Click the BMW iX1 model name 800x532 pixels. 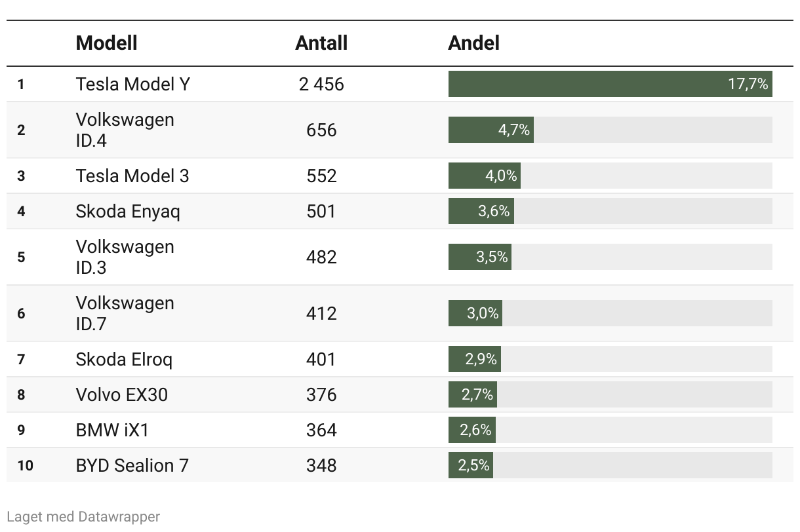pos(112,430)
